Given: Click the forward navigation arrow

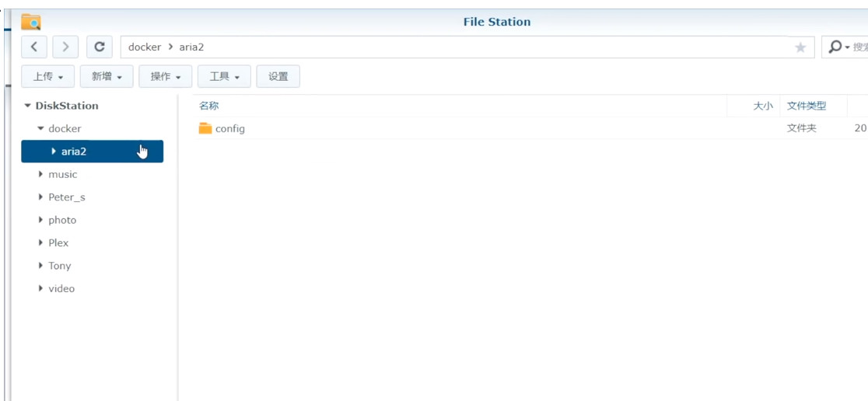Looking at the screenshot, I should pyautogui.click(x=65, y=47).
